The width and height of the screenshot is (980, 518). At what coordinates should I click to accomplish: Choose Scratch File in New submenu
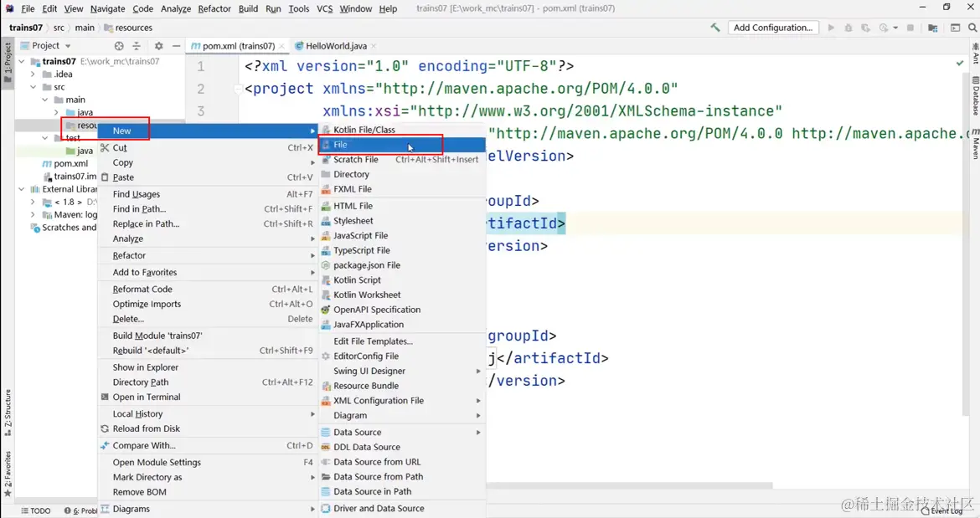[x=402, y=160]
